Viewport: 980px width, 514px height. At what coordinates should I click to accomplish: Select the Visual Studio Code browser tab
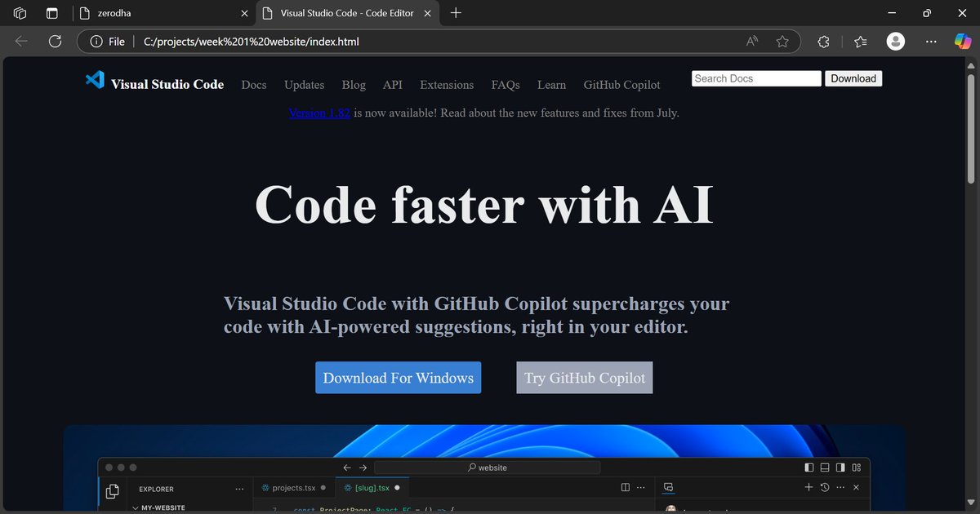348,13
